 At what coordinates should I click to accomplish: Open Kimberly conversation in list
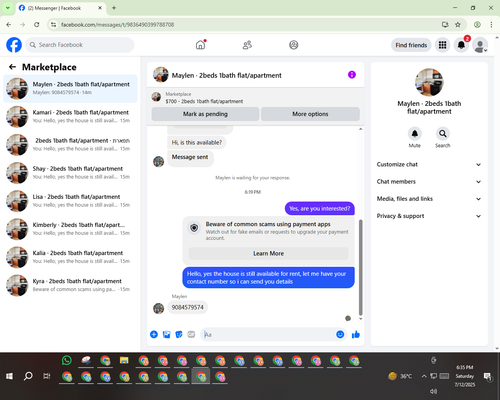coord(70,229)
